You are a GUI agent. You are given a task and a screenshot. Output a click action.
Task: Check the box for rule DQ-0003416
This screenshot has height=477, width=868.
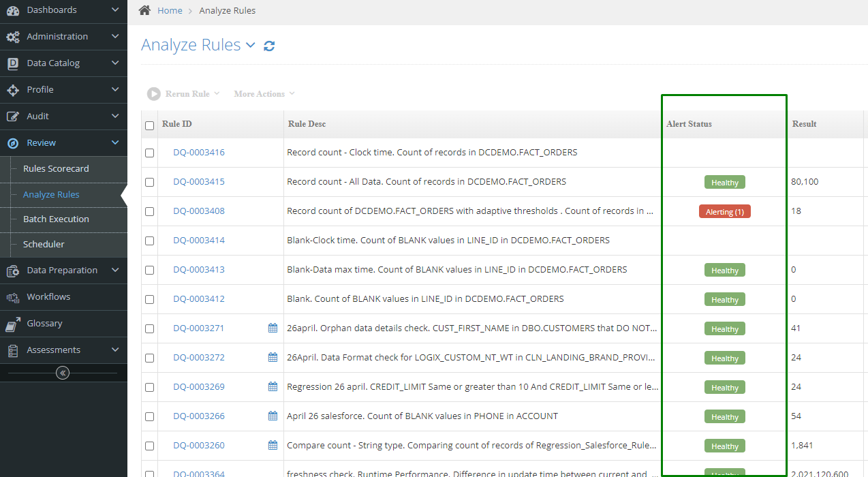[150, 153]
